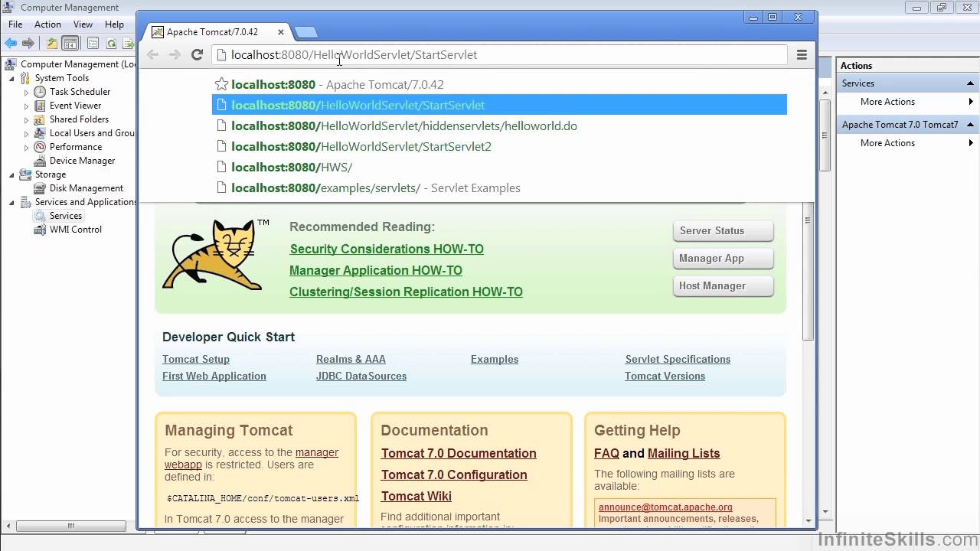Choose the hiddenservlets/helloworld.do suggestion
This screenshot has height=551, width=980.
pos(499,126)
